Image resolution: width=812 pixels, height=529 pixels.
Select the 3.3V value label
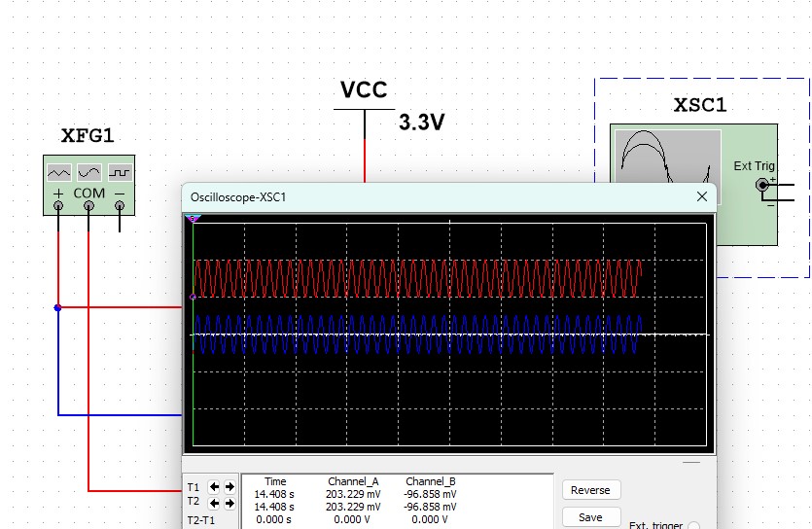point(421,123)
